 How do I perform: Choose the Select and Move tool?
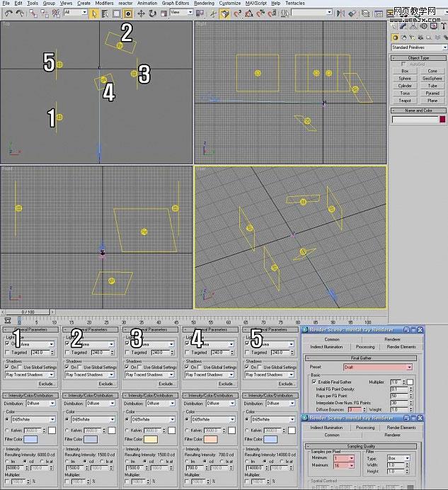(x=142, y=13)
